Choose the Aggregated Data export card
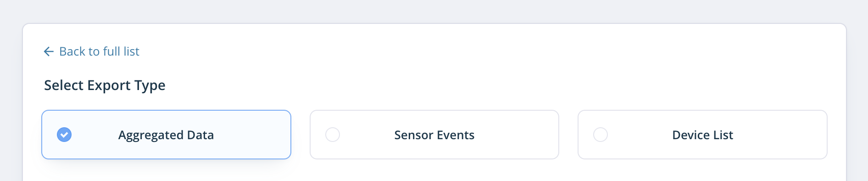 click(166, 135)
